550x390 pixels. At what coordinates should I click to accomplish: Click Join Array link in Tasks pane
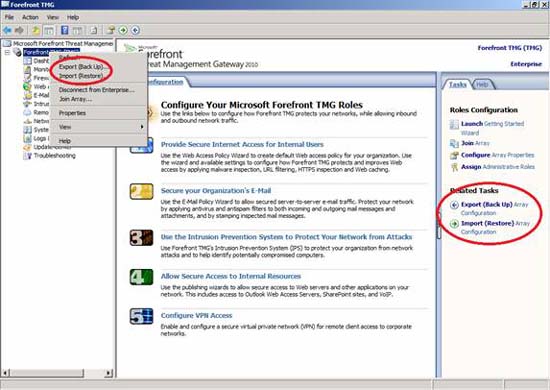pos(475,143)
